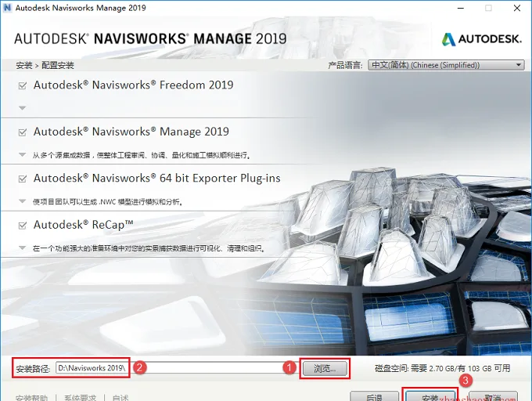Click the Navisworks N icon in title bar
532x401 pixels.
7,8
